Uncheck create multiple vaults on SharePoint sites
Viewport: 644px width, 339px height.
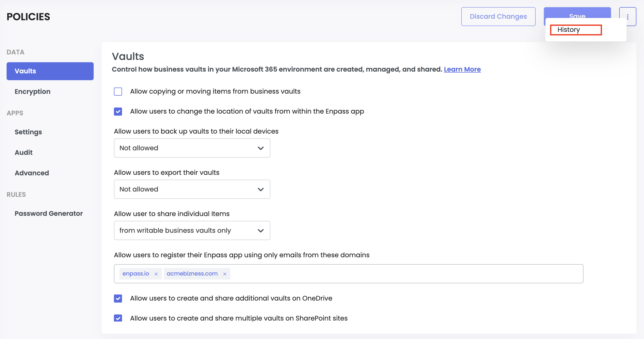point(118,318)
